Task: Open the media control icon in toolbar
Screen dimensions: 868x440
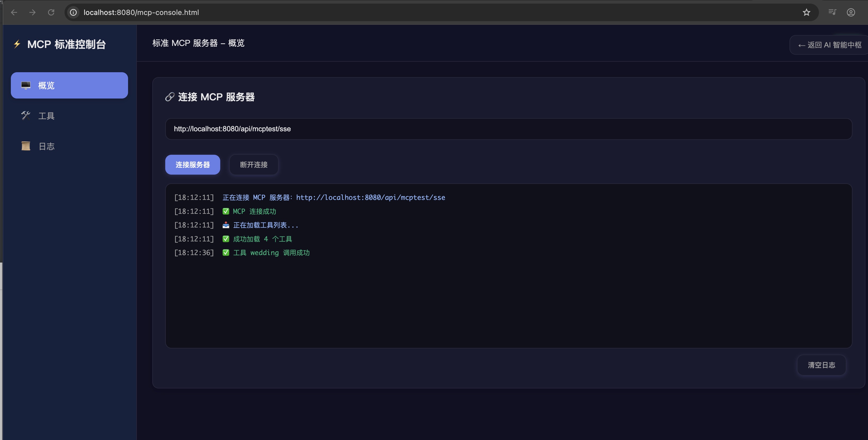Action: click(x=832, y=12)
